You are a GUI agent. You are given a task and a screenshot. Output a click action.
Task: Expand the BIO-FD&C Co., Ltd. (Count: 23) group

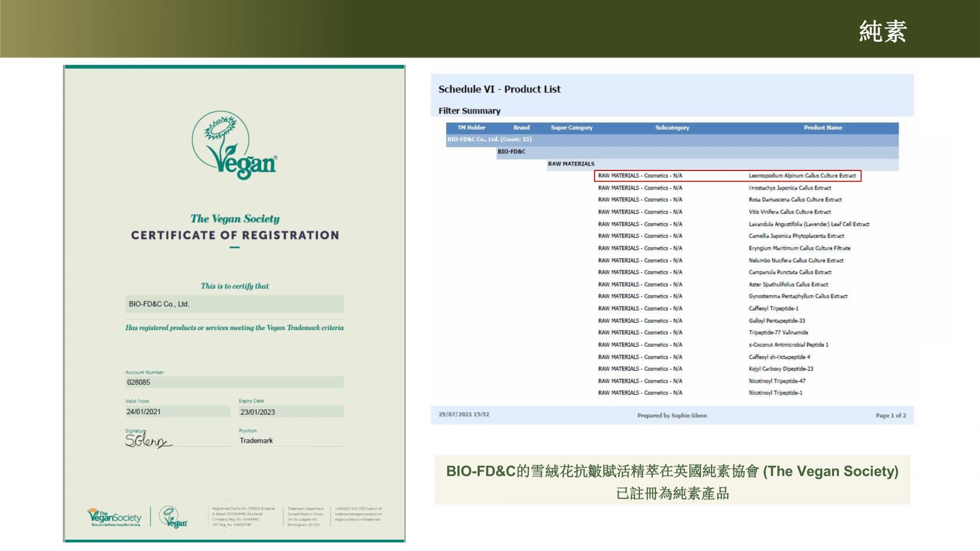[489, 139]
